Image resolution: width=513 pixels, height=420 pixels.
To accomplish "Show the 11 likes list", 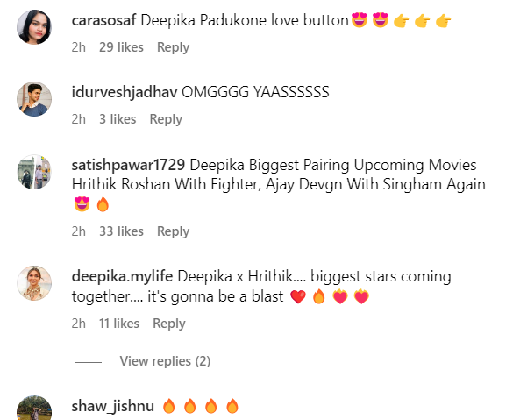I will tap(119, 324).
